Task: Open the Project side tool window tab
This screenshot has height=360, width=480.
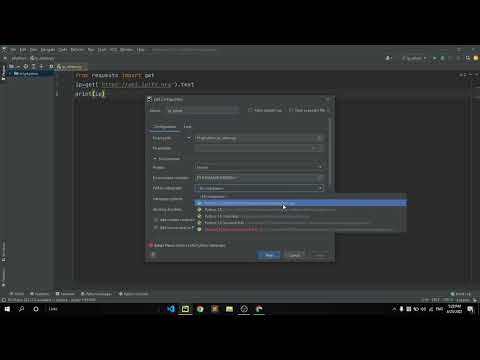Action: tap(3, 73)
